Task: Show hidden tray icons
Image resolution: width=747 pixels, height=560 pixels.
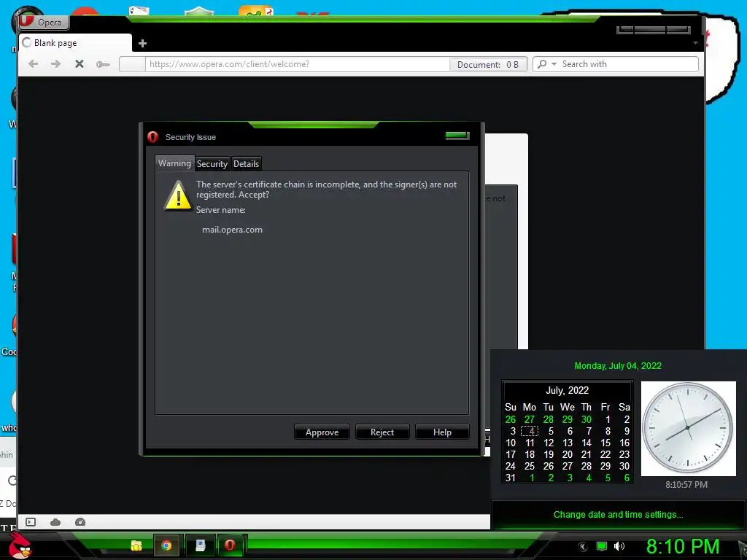Action: coord(583,547)
